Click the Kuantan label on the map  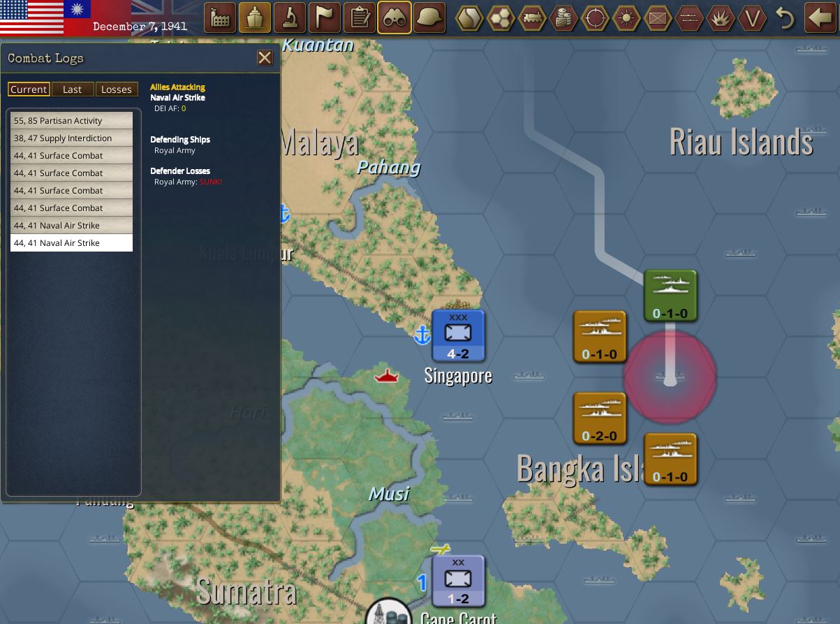click(x=318, y=45)
